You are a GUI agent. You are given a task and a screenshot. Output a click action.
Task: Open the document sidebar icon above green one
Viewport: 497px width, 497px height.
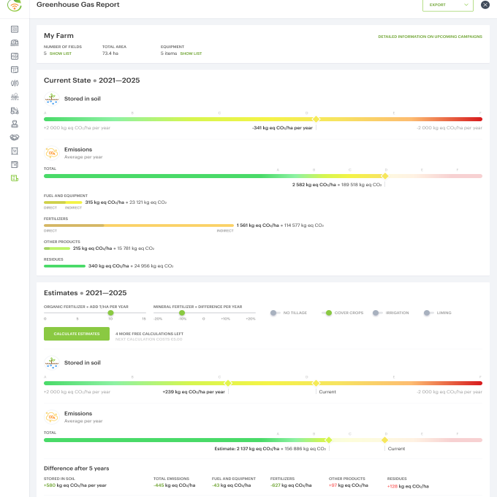pos(15,165)
